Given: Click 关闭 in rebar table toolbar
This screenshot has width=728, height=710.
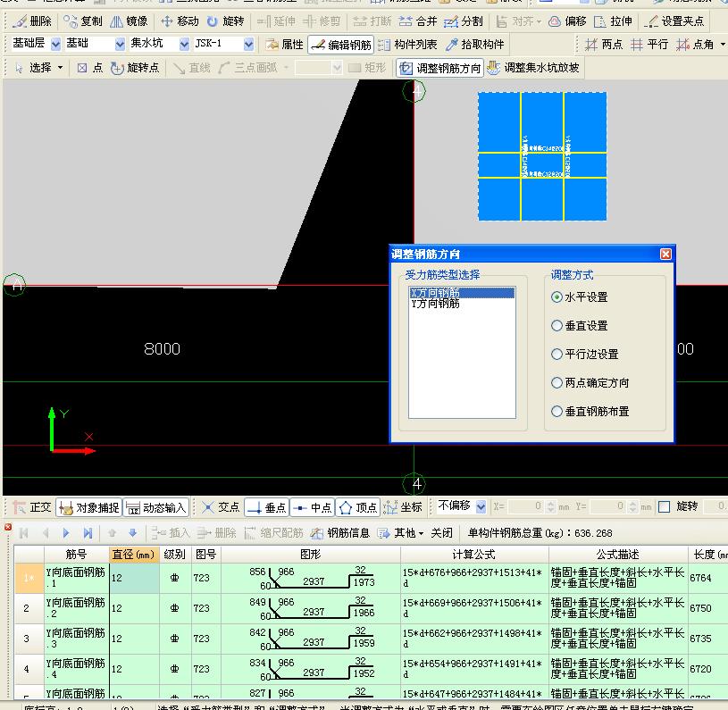Looking at the screenshot, I should pyautogui.click(x=441, y=533).
